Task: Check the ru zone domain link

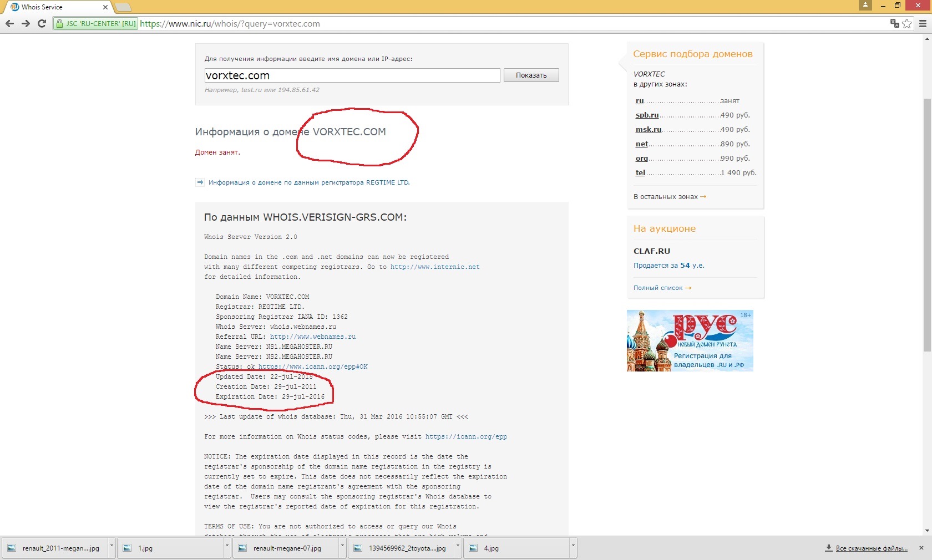Action: tap(640, 101)
